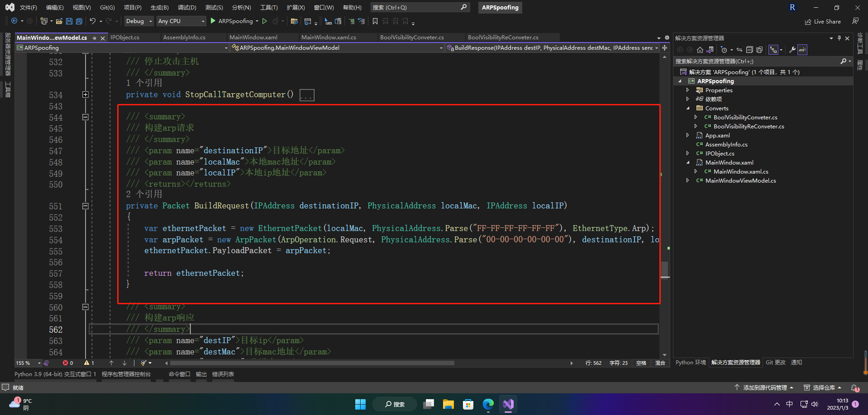The width and height of the screenshot is (868, 415).
Task: Open the 文件(F) menu
Action: [28, 8]
